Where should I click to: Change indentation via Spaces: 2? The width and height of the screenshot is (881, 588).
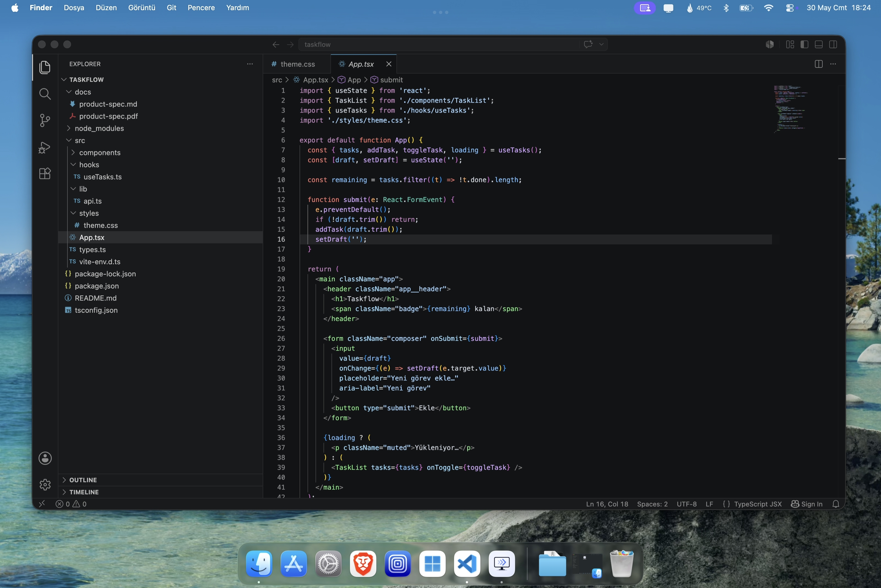(x=652, y=504)
